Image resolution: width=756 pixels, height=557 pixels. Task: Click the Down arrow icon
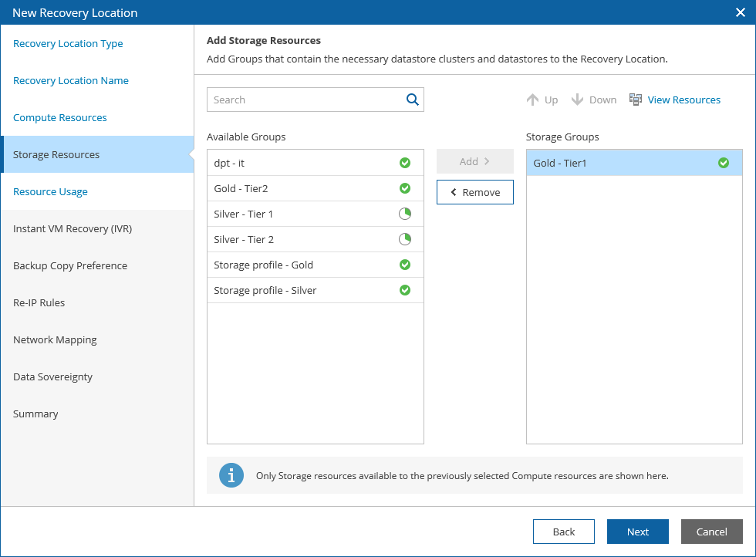[x=577, y=100]
